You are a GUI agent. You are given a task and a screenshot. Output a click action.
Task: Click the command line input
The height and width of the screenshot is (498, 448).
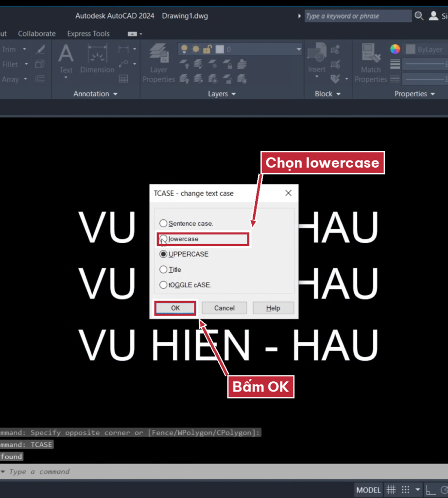[x=224, y=472]
